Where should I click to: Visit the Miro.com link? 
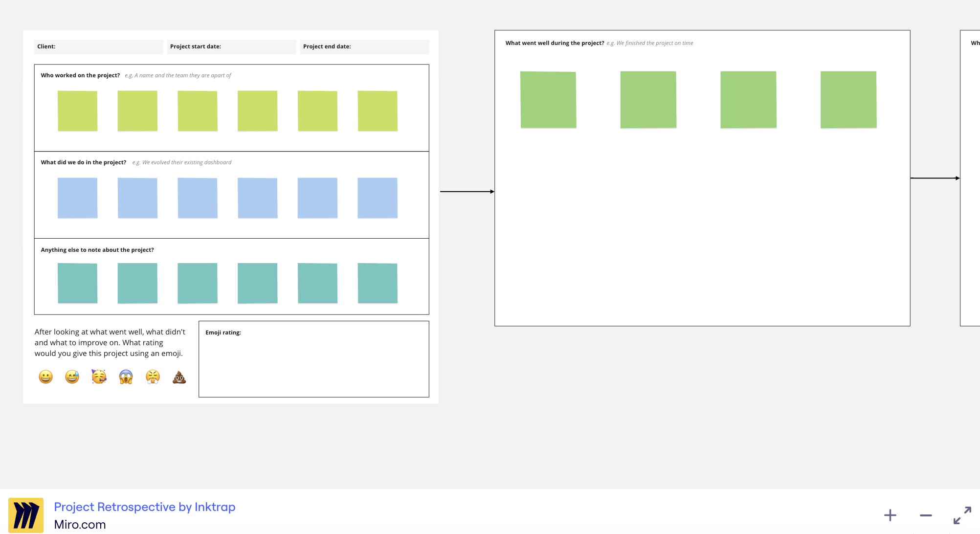click(80, 524)
